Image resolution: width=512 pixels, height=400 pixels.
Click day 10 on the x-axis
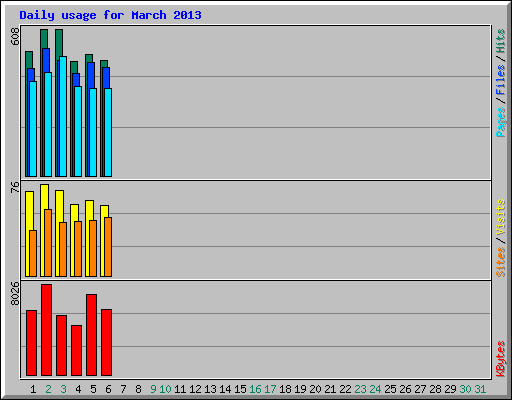(165, 389)
